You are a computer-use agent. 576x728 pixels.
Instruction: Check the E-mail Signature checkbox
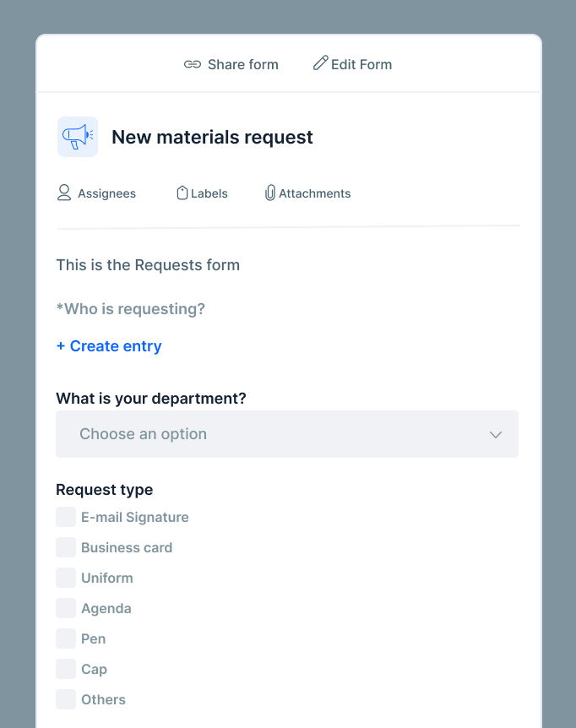(66, 517)
